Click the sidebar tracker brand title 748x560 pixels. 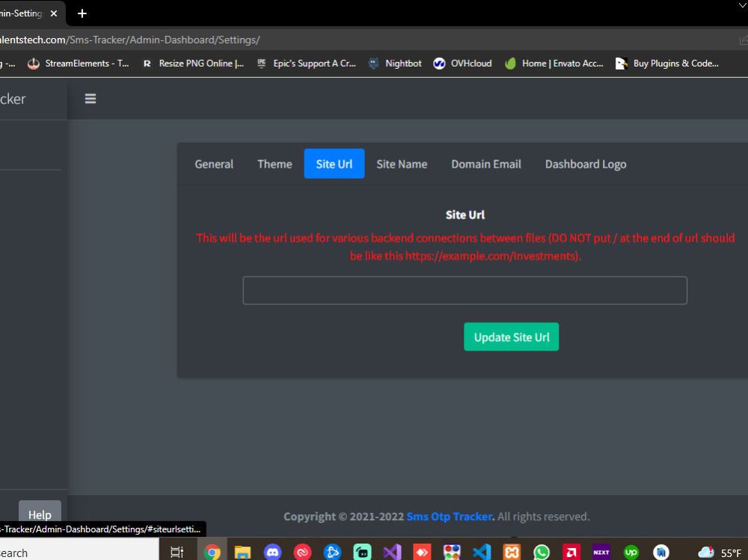[x=13, y=99]
